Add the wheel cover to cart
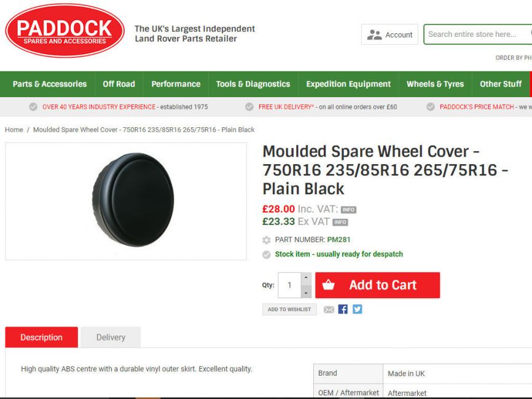The image size is (532, 399). [378, 285]
